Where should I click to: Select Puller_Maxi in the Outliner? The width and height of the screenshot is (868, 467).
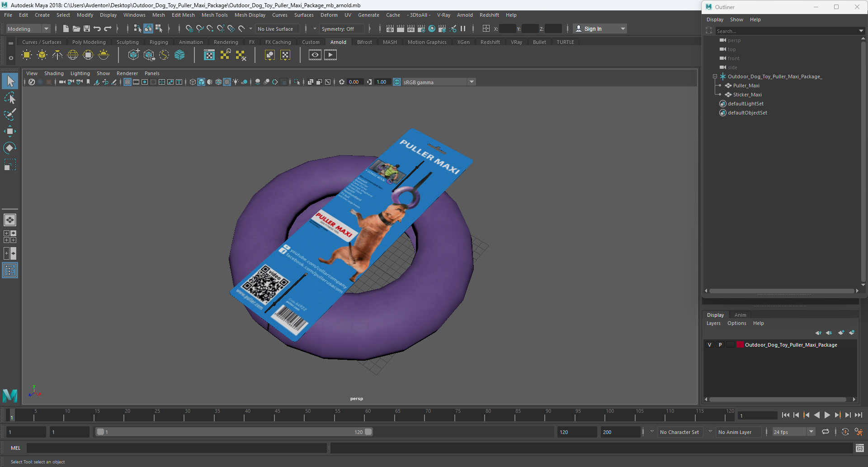pyautogui.click(x=746, y=86)
